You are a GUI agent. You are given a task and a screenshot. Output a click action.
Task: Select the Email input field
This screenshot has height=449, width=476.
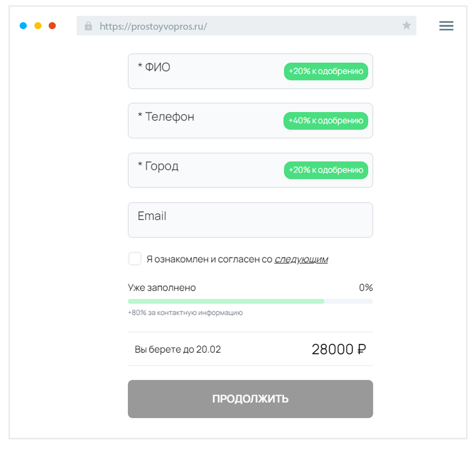coord(250,220)
